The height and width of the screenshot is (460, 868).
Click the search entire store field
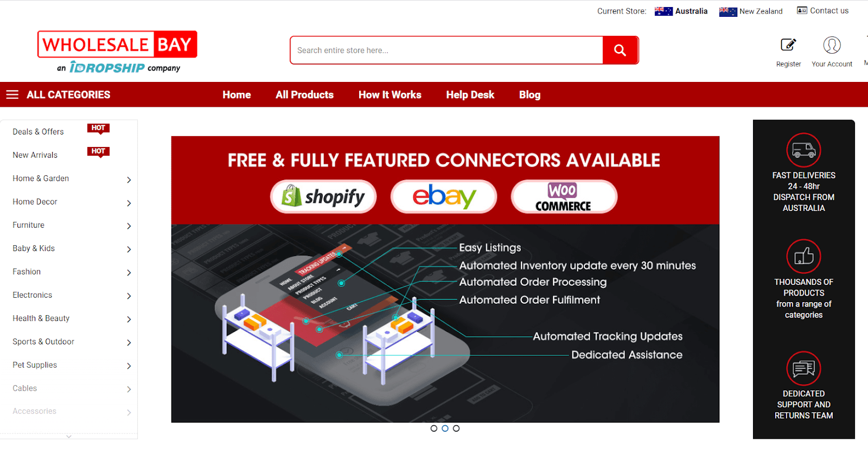tap(446, 50)
